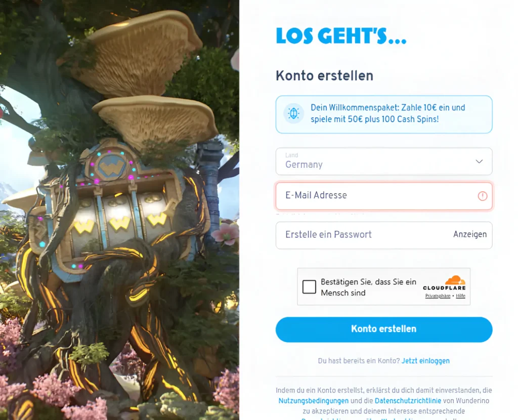Click the Cloudflare cloud logo

pos(455,280)
